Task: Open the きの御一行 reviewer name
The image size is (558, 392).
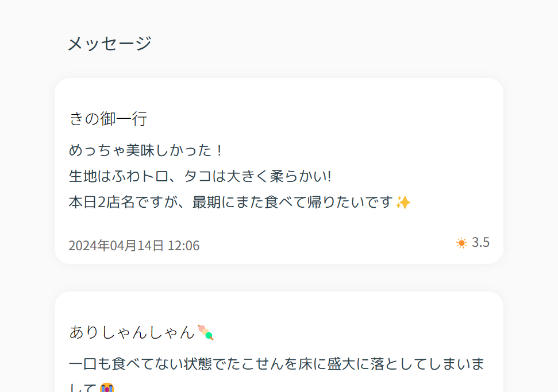Action: point(108,118)
